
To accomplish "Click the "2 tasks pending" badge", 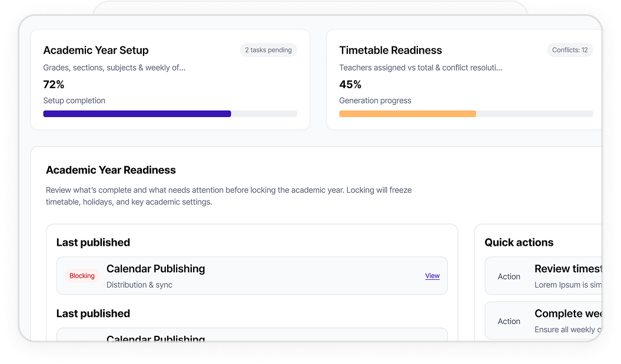I will pyautogui.click(x=268, y=50).
